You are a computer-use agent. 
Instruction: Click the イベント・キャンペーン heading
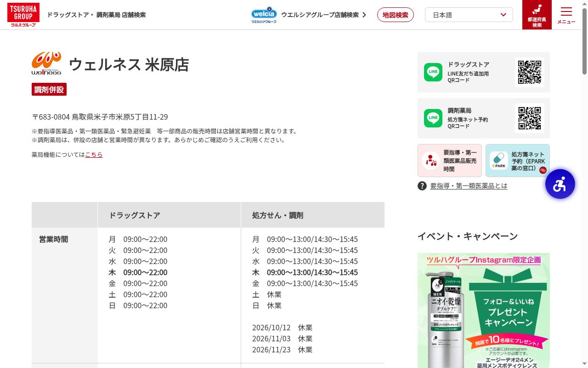(468, 236)
